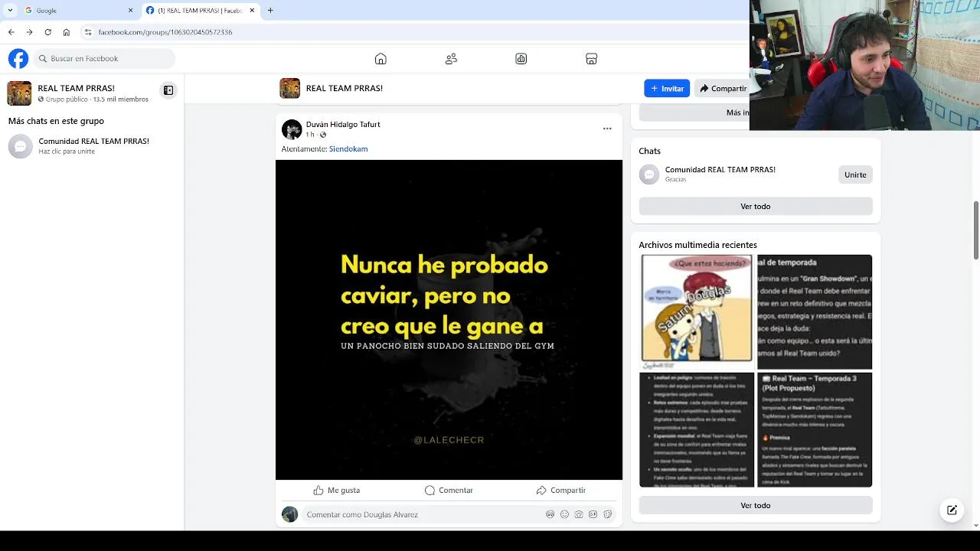Toggle the sidebar panel icon beside group name
Image resolution: width=980 pixels, height=551 pixels.
pos(168,90)
